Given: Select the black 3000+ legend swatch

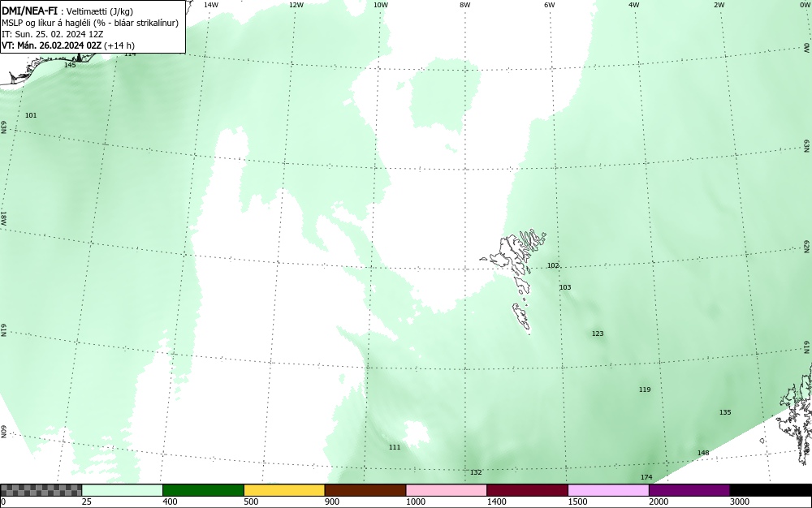Looking at the screenshot, I should [x=771, y=490].
